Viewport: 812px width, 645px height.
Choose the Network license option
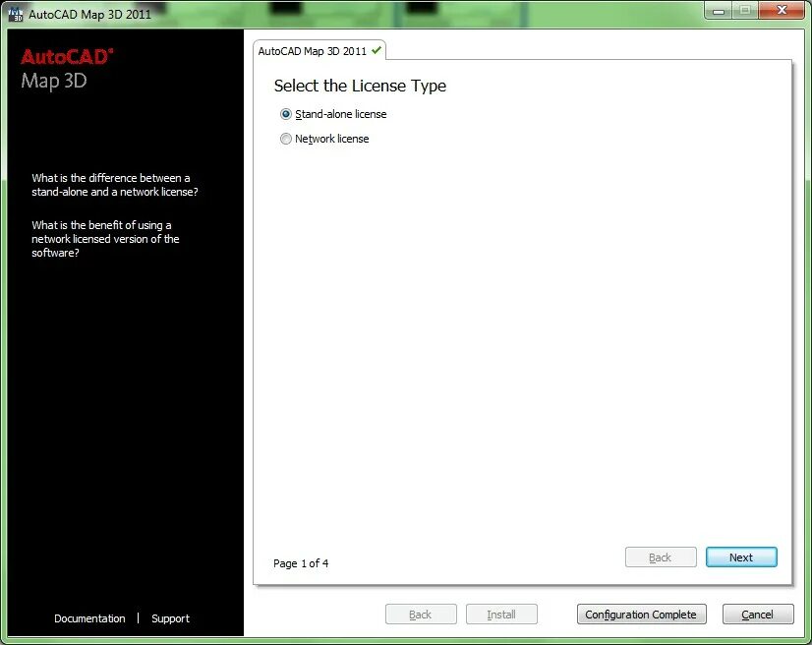286,139
